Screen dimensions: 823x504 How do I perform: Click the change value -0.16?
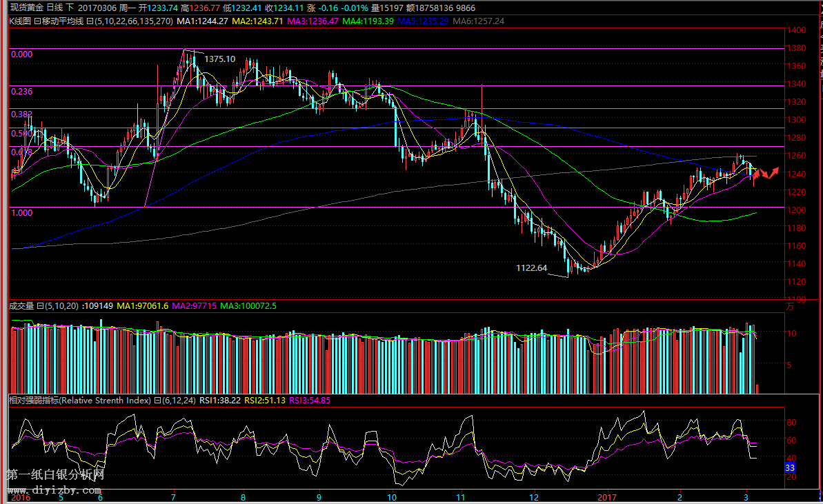[x=328, y=8]
